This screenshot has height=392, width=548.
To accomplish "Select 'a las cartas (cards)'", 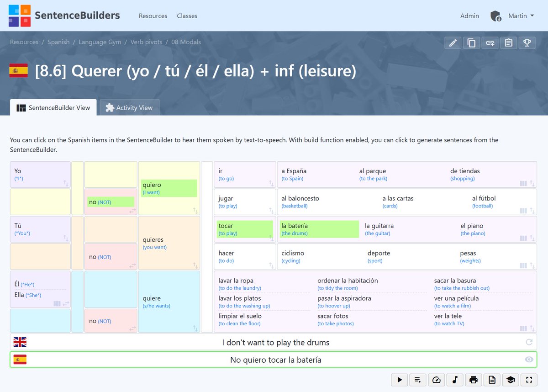I will [399, 201].
